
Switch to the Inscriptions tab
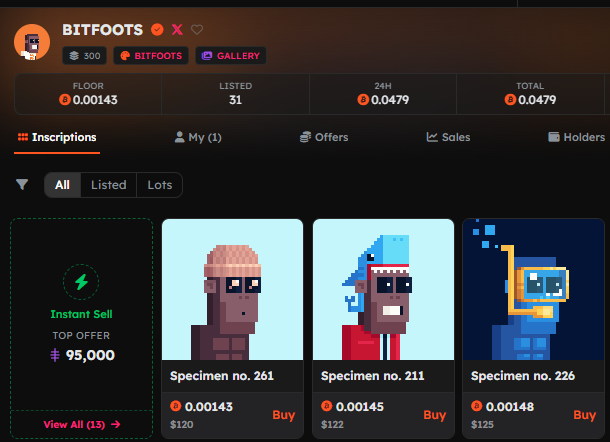(x=57, y=137)
